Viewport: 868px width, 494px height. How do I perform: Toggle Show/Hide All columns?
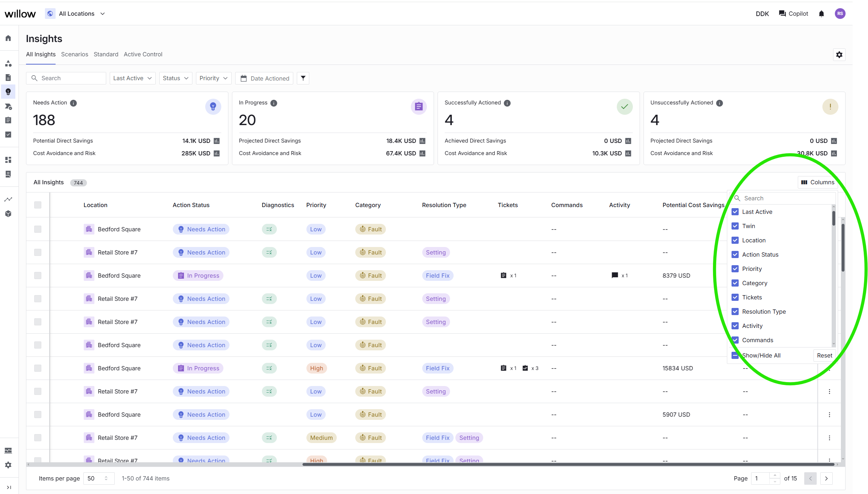(x=735, y=355)
